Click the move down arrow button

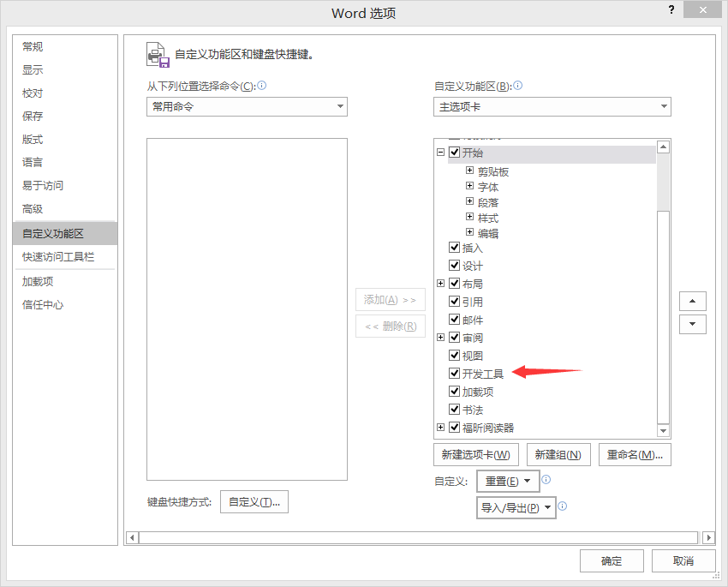[692, 324]
